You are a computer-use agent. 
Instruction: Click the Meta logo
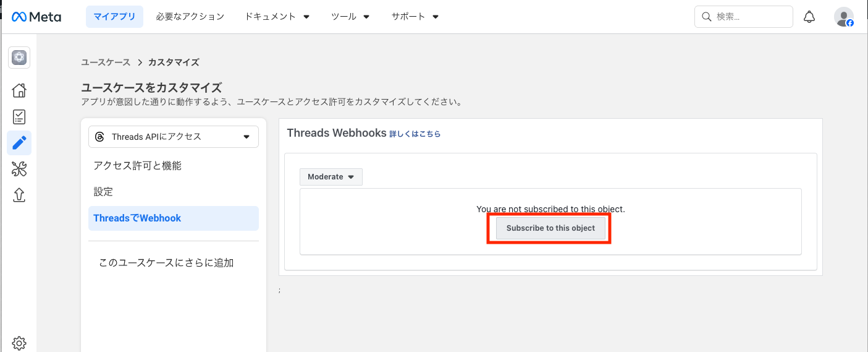(36, 17)
